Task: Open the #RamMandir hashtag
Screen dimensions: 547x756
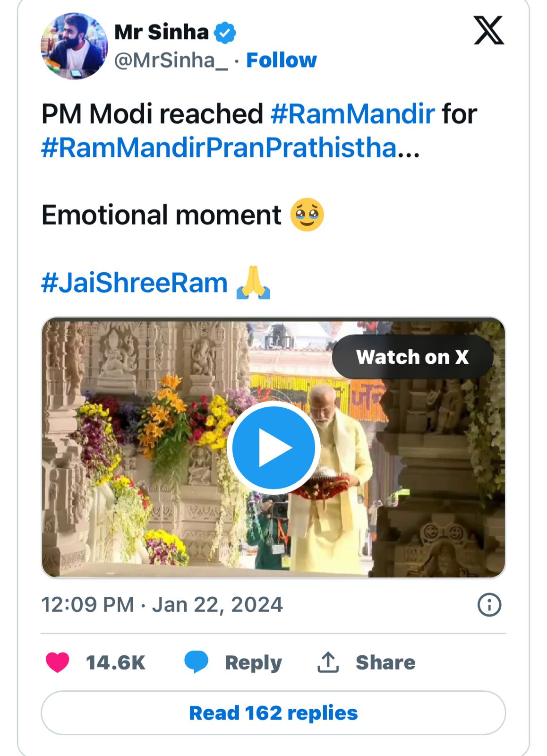Action: click(352, 114)
